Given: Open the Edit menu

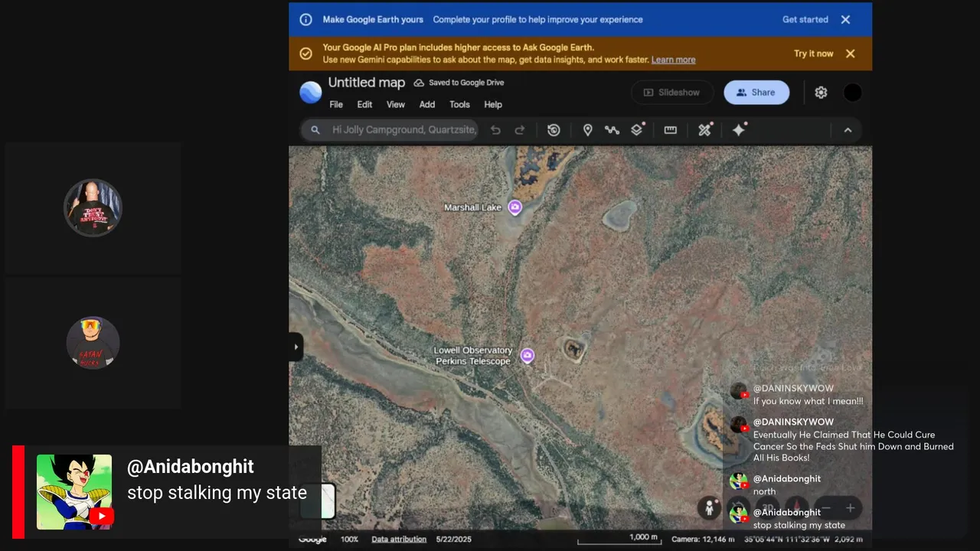Looking at the screenshot, I should click(365, 105).
